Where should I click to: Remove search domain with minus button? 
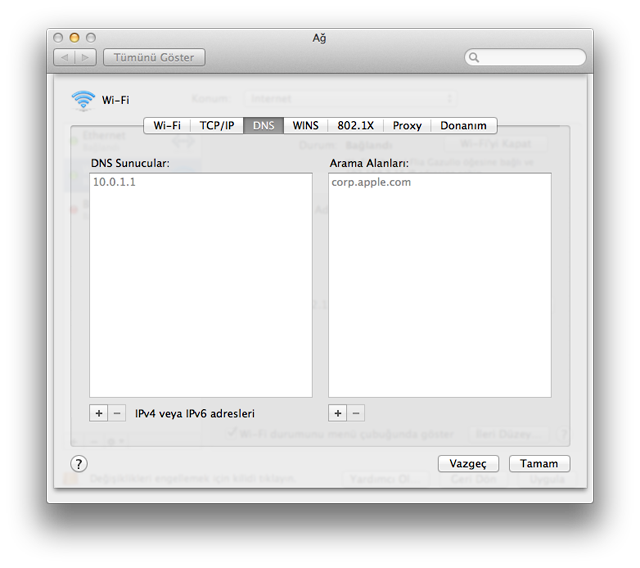[x=356, y=413]
